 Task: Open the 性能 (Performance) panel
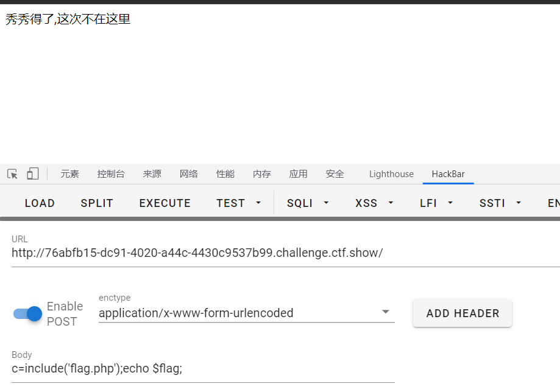225,173
